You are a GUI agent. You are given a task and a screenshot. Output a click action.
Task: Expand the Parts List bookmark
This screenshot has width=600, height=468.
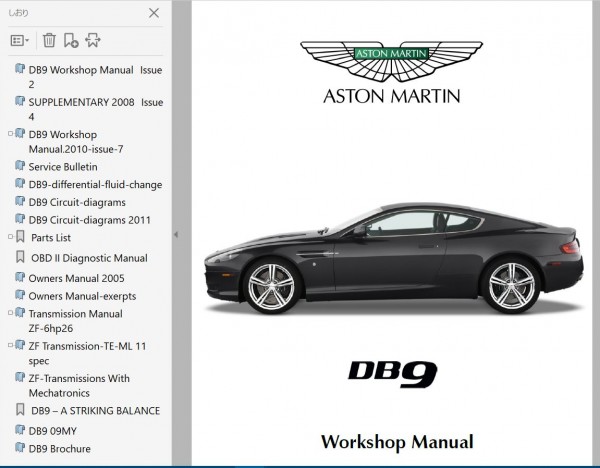click(10, 237)
